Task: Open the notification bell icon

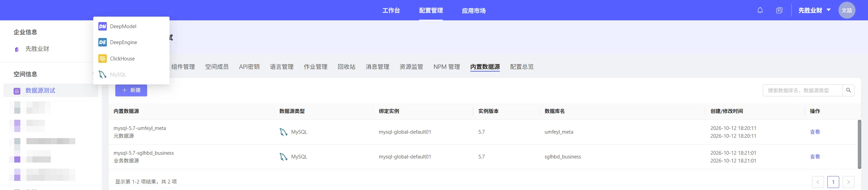Action: point(760,10)
